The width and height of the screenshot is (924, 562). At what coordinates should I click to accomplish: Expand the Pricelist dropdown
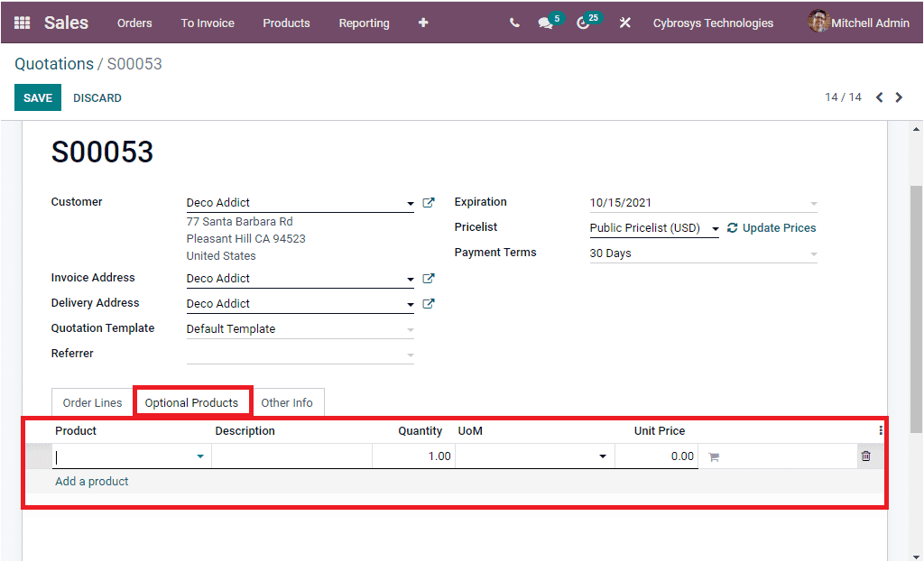[x=716, y=227]
